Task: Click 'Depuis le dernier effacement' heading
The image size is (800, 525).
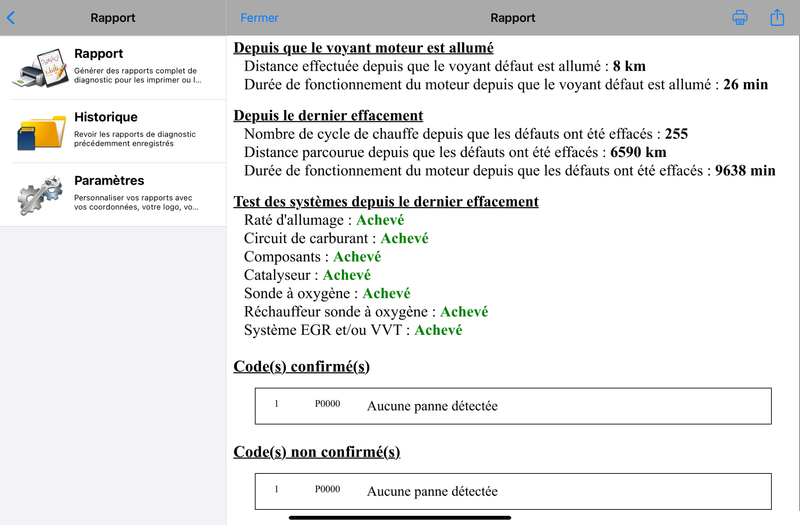Action: 328,115
